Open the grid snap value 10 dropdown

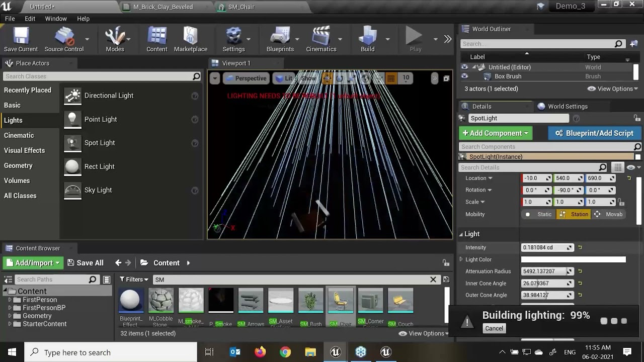pyautogui.click(x=406, y=78)
